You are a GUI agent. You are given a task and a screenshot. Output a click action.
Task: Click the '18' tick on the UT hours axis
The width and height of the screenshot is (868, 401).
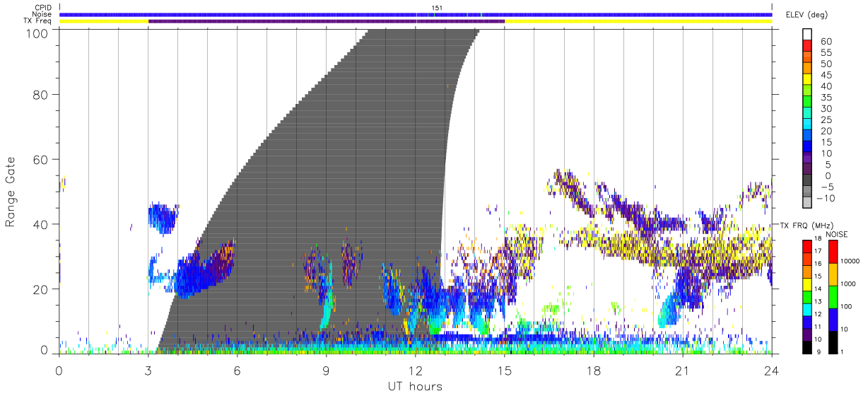(593, 371)
